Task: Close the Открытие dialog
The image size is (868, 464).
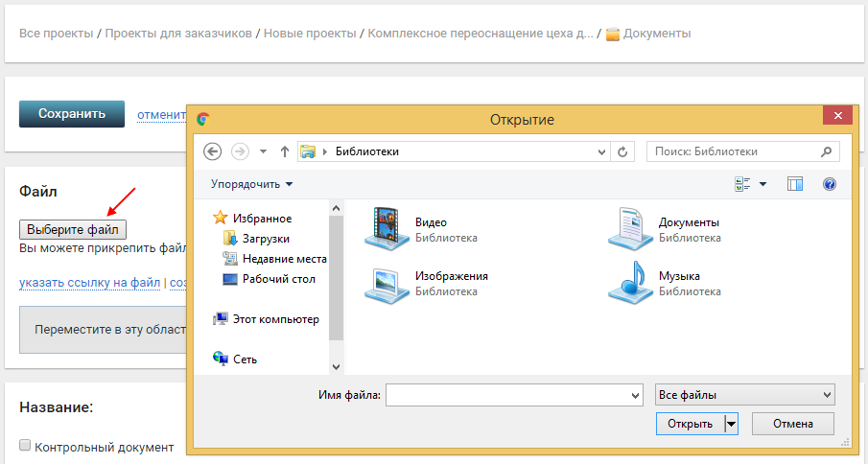Action: 837,116
